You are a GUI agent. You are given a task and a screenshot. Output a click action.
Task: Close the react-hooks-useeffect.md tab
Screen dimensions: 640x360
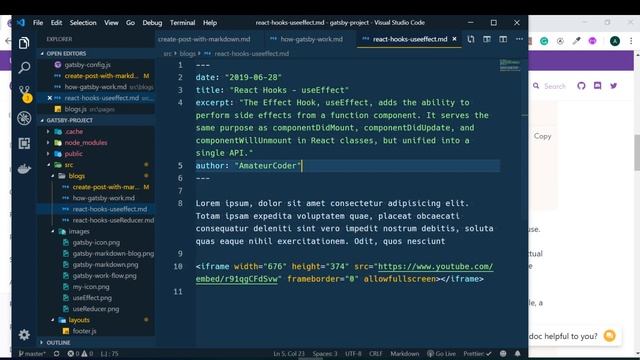454,39
